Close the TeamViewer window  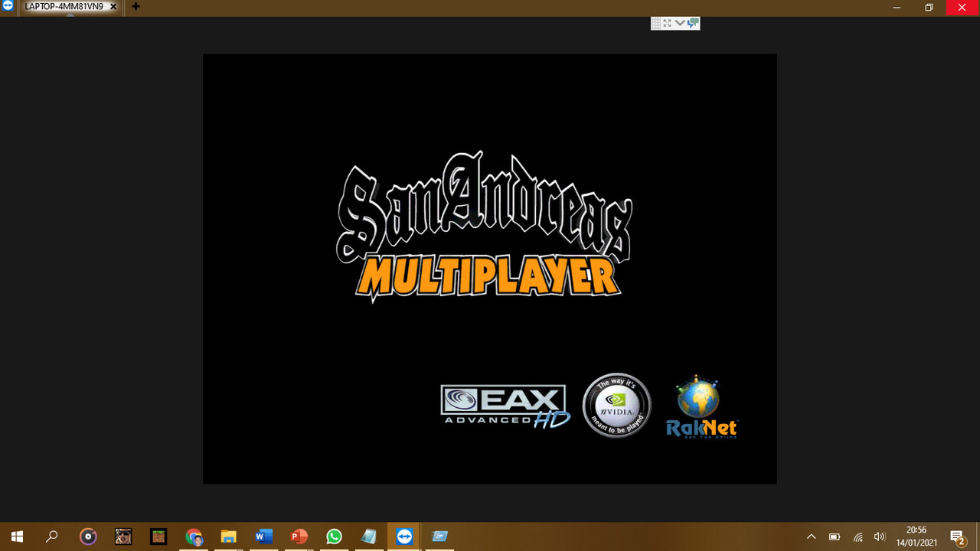962,7
